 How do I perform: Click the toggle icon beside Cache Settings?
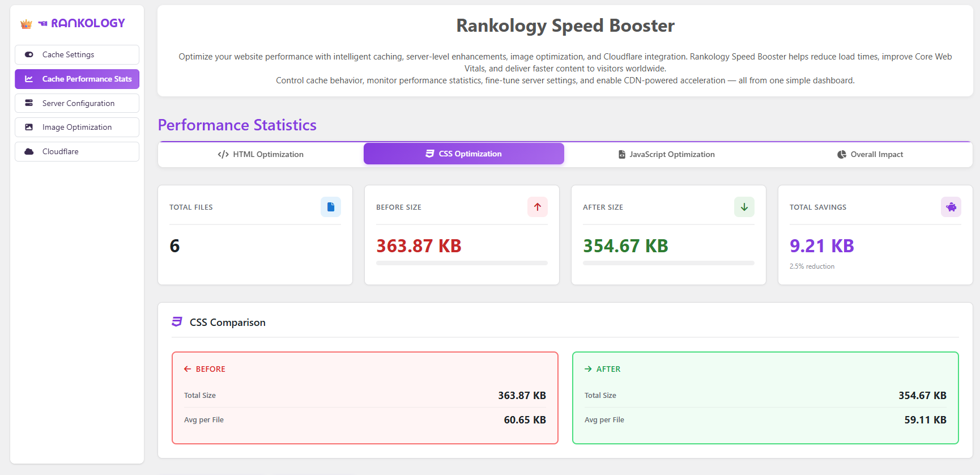point(29,55)
